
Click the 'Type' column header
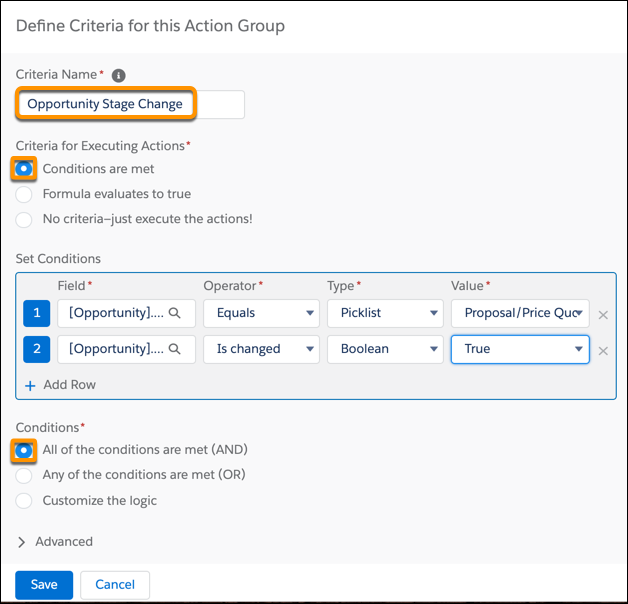[340, 286]
